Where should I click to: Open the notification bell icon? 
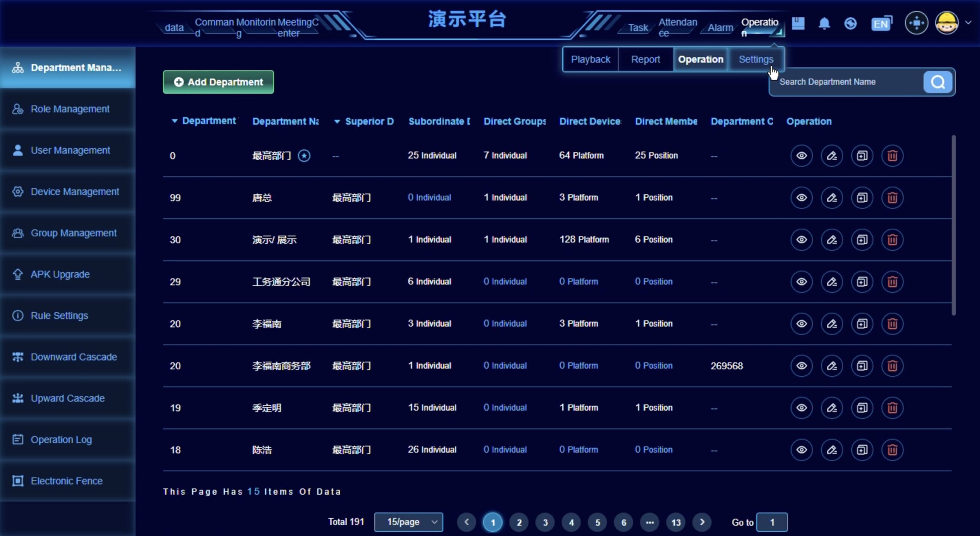pos(824,23)
